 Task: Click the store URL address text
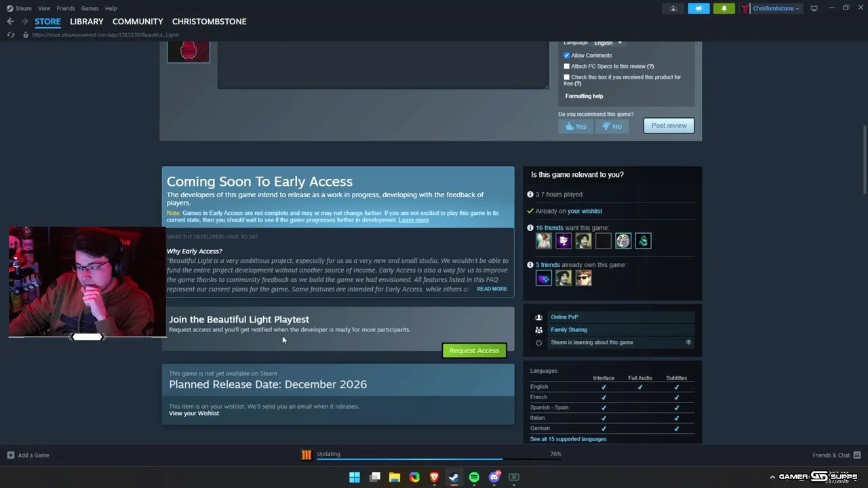click(x=105, y=35)
